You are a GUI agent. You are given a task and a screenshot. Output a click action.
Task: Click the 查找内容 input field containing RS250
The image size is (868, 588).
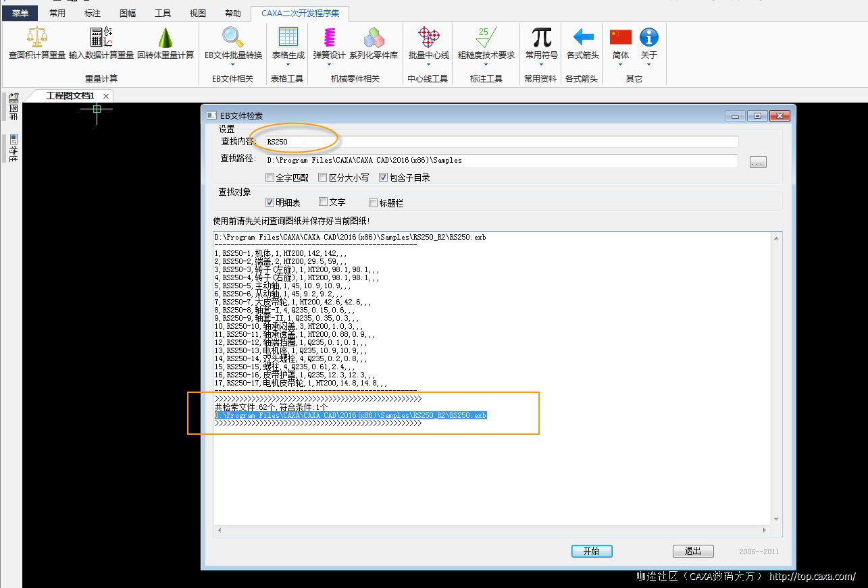click(x=500, y=142)
